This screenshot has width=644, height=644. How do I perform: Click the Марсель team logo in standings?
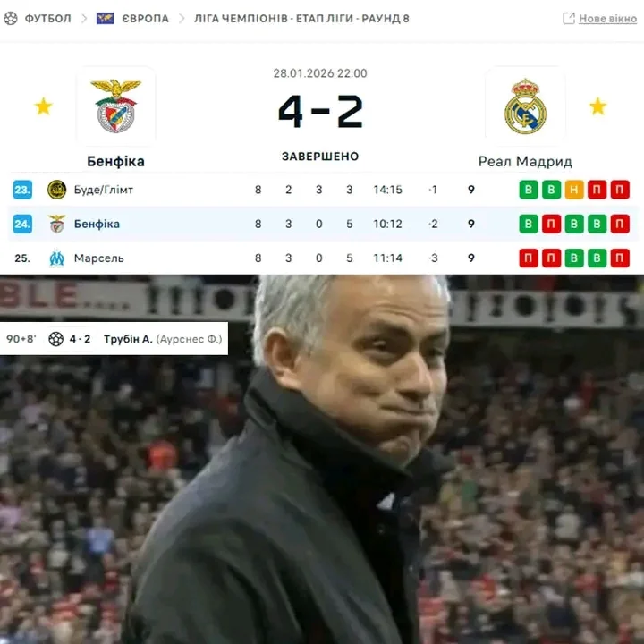(56, 258)
